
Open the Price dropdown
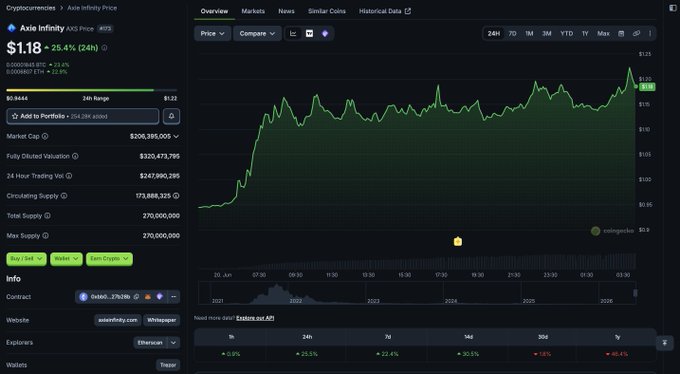(x=212, y=33)
